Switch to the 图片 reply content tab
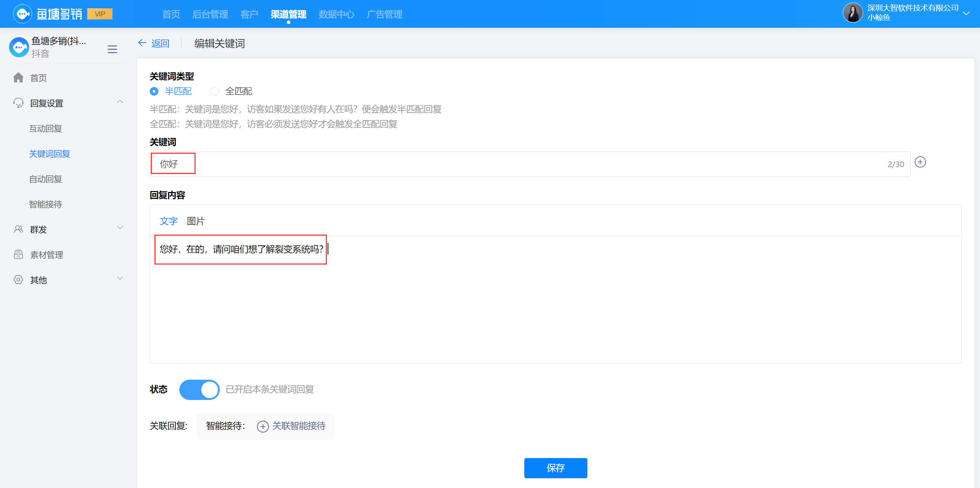 point(196,221)
